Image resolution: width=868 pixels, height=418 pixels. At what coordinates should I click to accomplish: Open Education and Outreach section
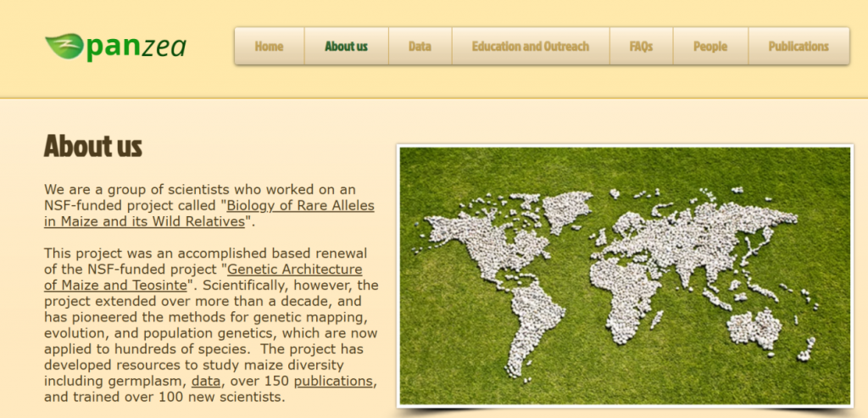pyautogui.click(x=530, y=47)
